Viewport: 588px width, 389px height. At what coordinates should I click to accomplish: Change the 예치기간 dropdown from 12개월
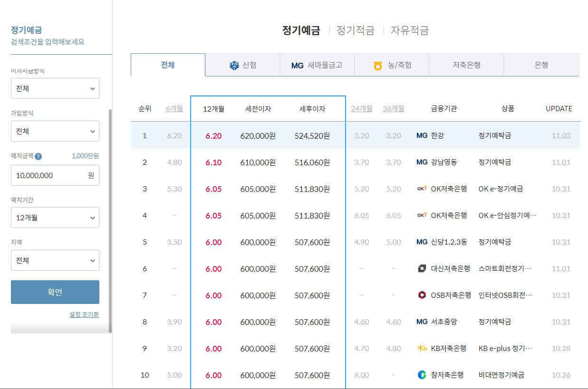pyautogui.click(x=55, y=218)
